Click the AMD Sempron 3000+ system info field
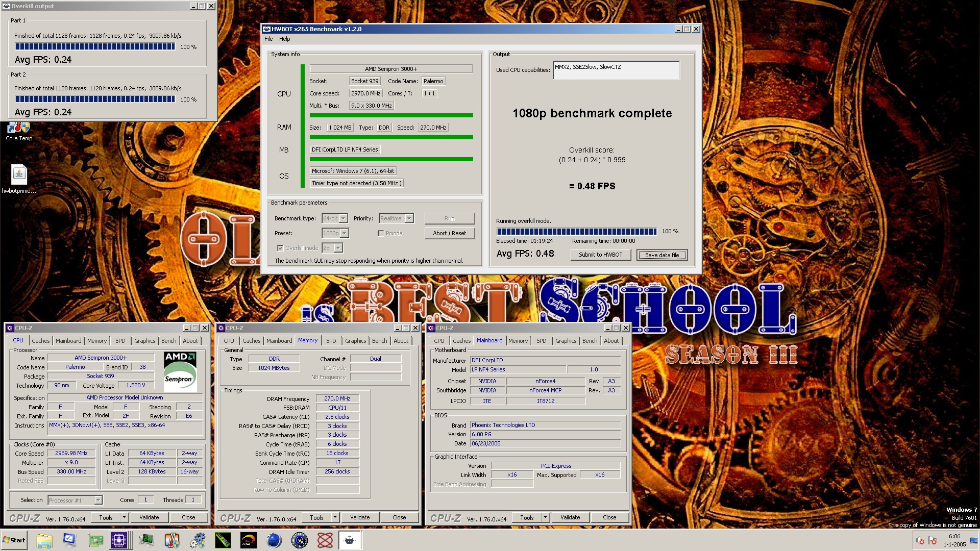 tap(391, 69)
